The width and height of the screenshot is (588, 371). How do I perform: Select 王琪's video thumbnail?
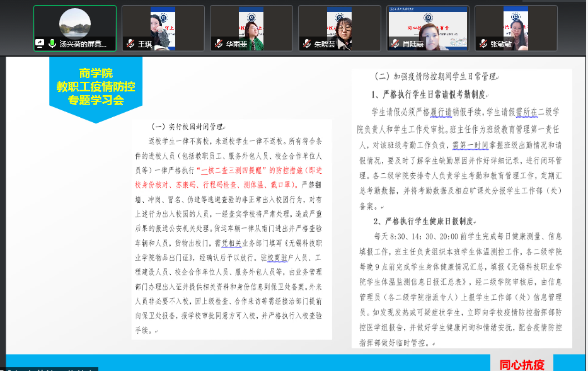[x=163, y=24]
